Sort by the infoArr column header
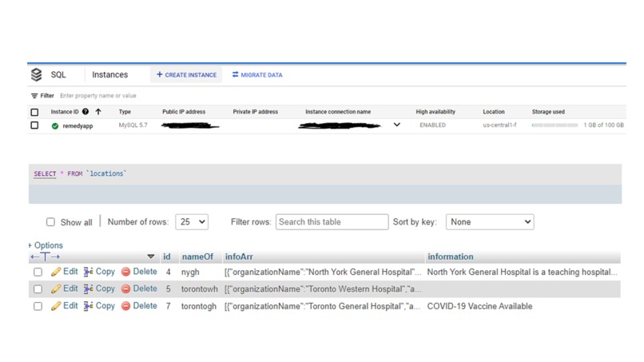Viewport: 644px width, 362px height. (239, 257)
